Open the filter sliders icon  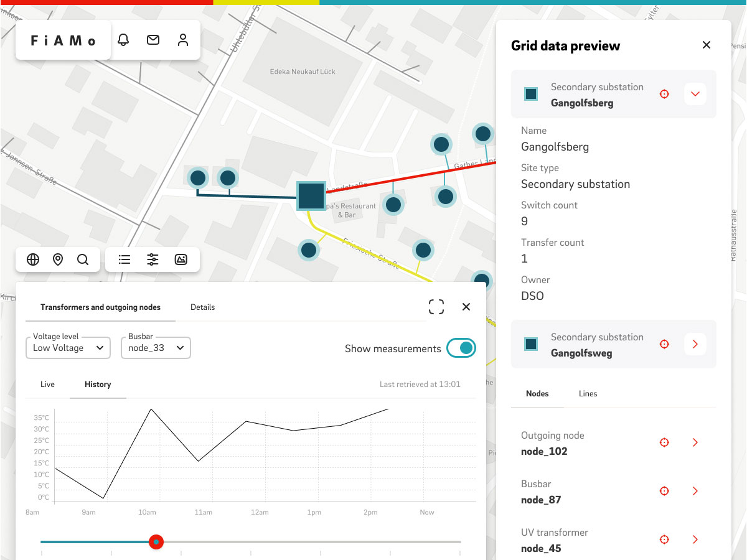tap(153, 259)
